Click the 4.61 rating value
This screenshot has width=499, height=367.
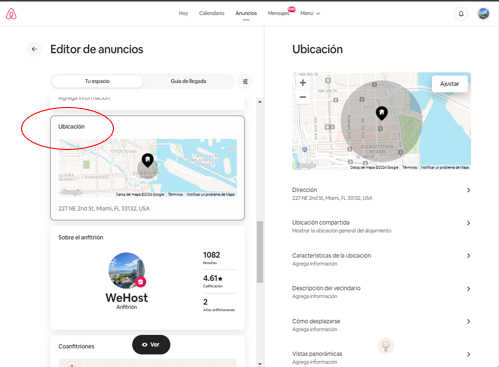(213, 278)
